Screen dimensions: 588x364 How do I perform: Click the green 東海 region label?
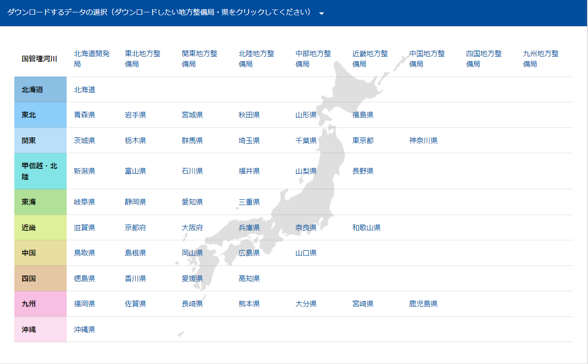coord(40,202)
